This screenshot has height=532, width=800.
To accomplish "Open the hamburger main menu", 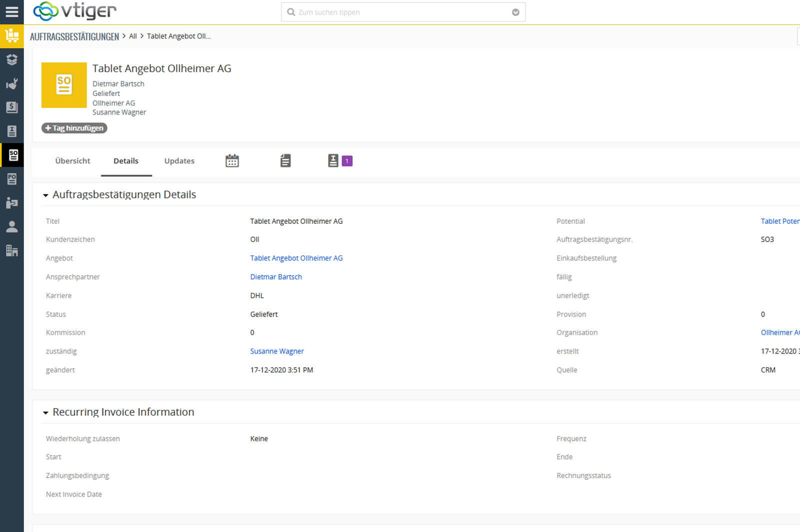I will [x=11, y=11].
